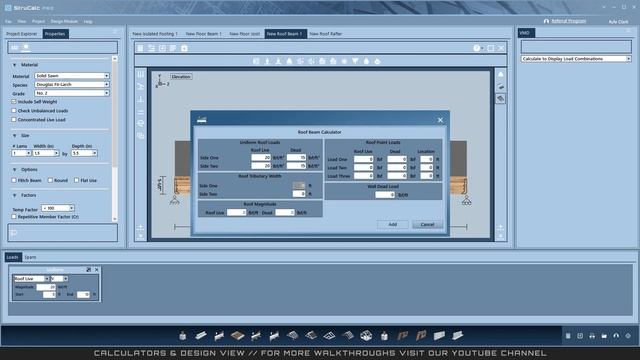Check the Flitch Beam option
This screenshot has width=640, height=360.
coord(14,180)
